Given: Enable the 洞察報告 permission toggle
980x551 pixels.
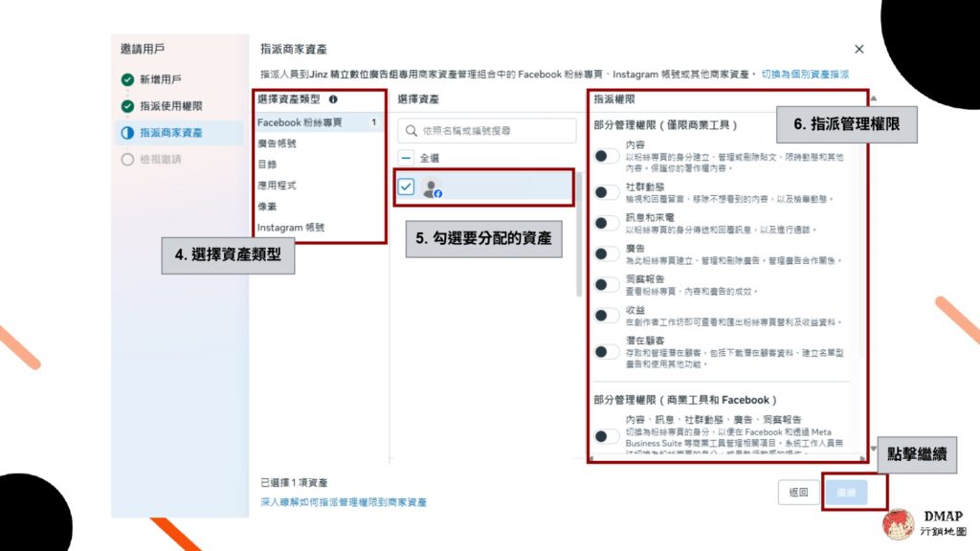Looking at the screenshot, I should 606,285.
